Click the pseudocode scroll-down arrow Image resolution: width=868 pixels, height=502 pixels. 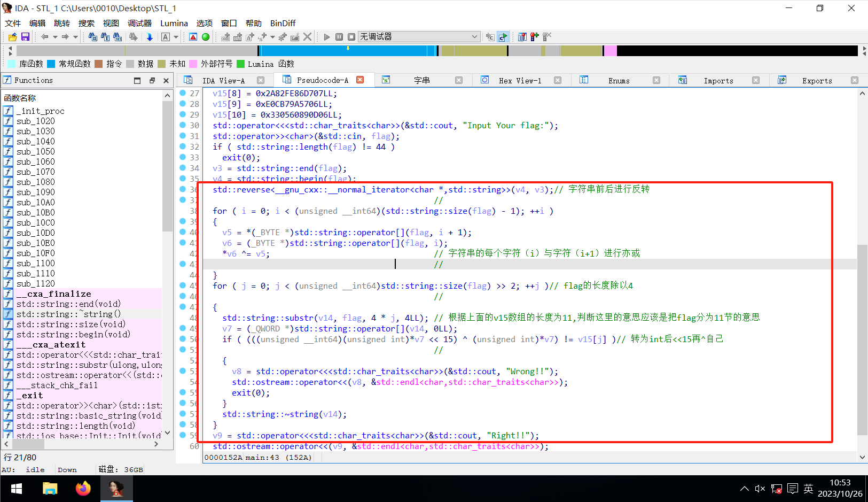862,457
